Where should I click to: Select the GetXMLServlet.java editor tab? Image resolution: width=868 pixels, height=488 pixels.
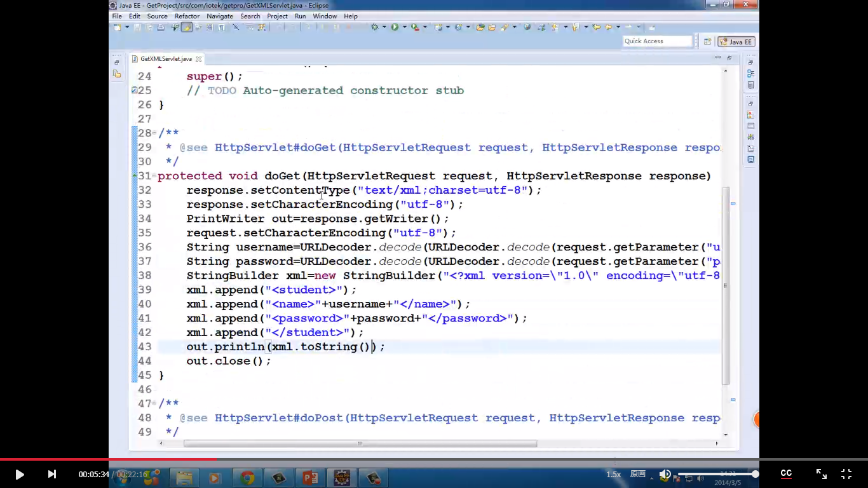pyautogui.click(x=165, y=58)
